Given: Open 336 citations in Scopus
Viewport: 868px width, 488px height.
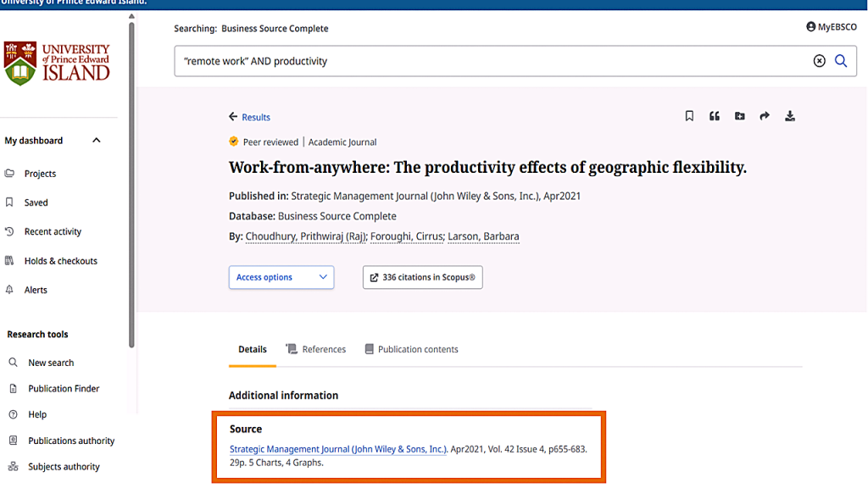Looking at the screenshot, I should click(x=422, y=277).
